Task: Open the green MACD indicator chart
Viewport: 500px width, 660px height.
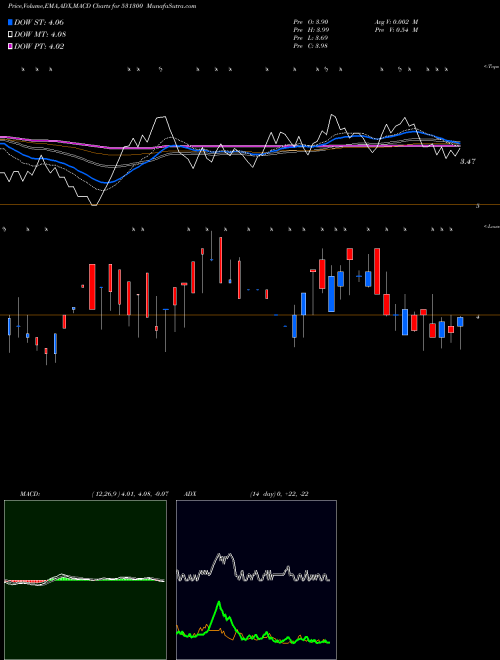Action: 85,580
